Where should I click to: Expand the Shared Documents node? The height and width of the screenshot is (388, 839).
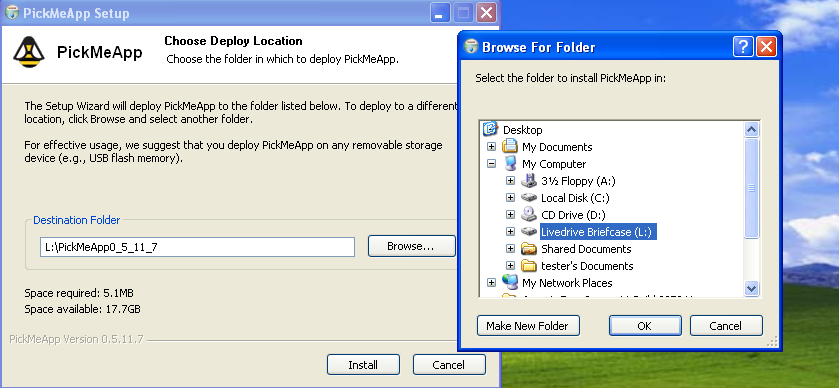510,249
